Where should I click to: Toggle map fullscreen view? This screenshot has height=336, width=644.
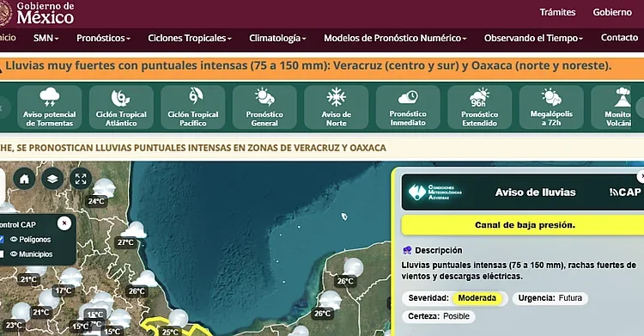click(x=81, y=179)
